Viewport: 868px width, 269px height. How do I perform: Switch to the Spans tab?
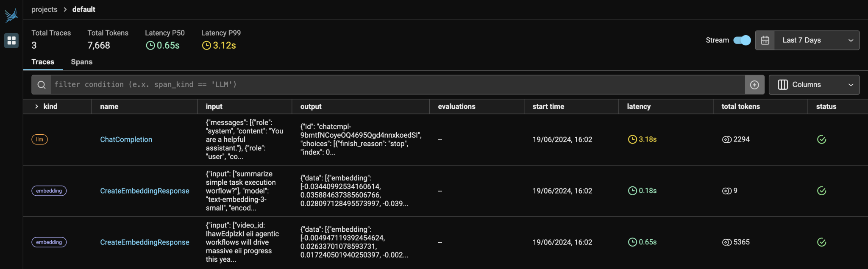click(81, 62)
